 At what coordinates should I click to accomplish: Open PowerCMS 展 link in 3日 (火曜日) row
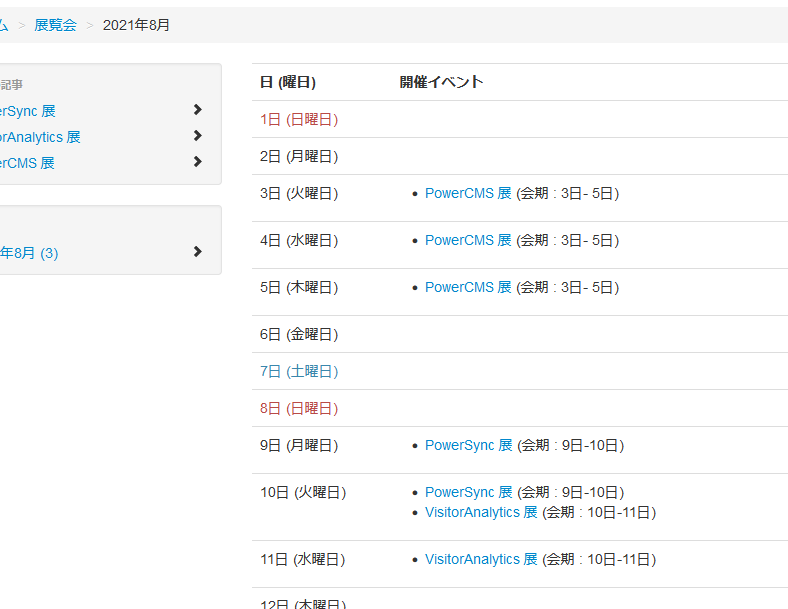(468, 193)
